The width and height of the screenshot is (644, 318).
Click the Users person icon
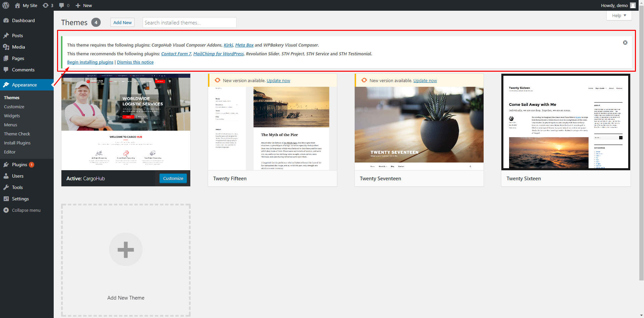6,176
